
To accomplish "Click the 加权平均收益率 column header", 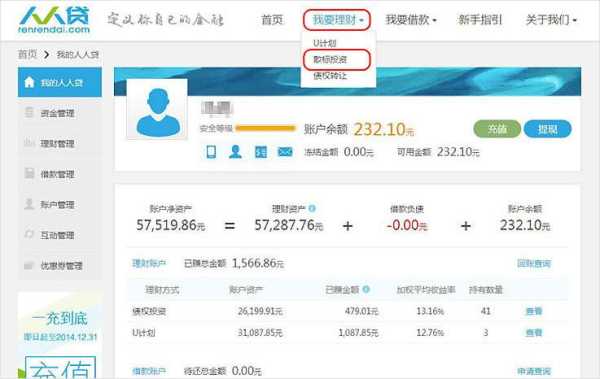I will coord(426,290).
